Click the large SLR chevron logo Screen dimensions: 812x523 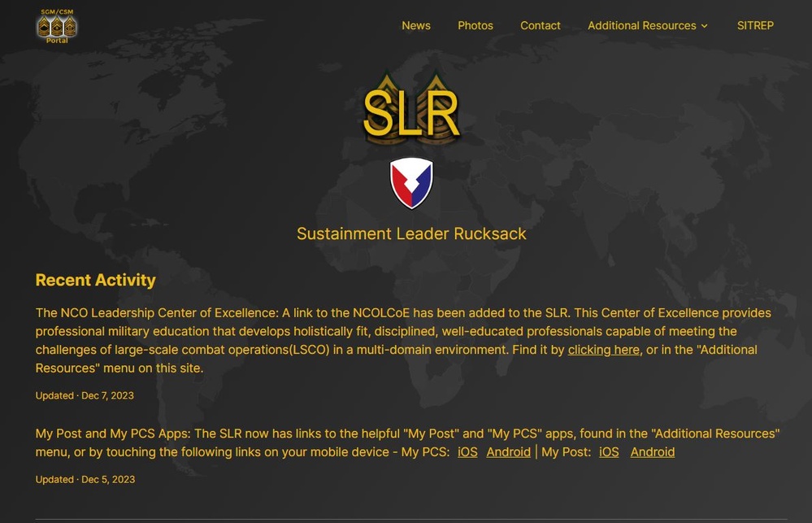tap(411, 108)
